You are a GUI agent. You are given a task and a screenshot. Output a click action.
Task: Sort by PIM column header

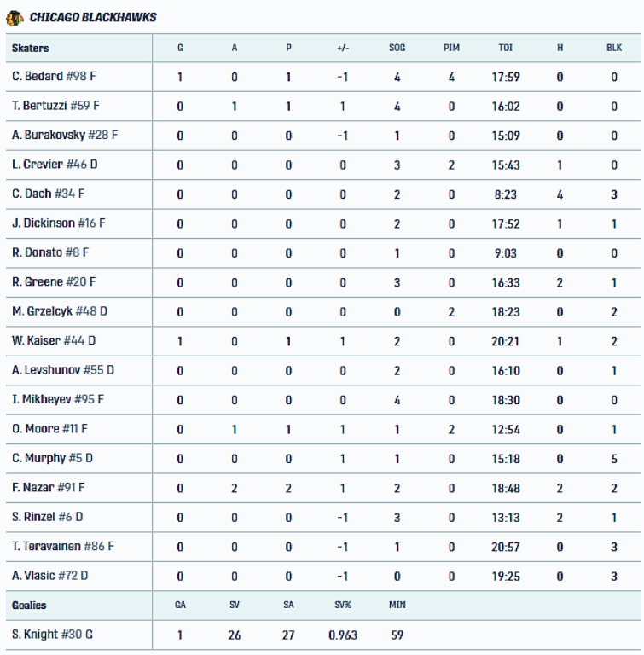[451, 48]
